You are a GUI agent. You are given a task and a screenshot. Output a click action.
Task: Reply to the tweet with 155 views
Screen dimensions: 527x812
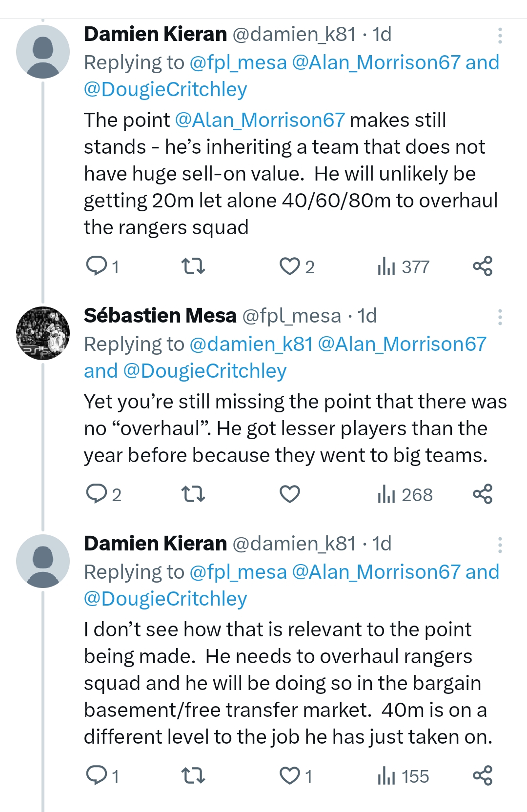click(x=97, y=775)
